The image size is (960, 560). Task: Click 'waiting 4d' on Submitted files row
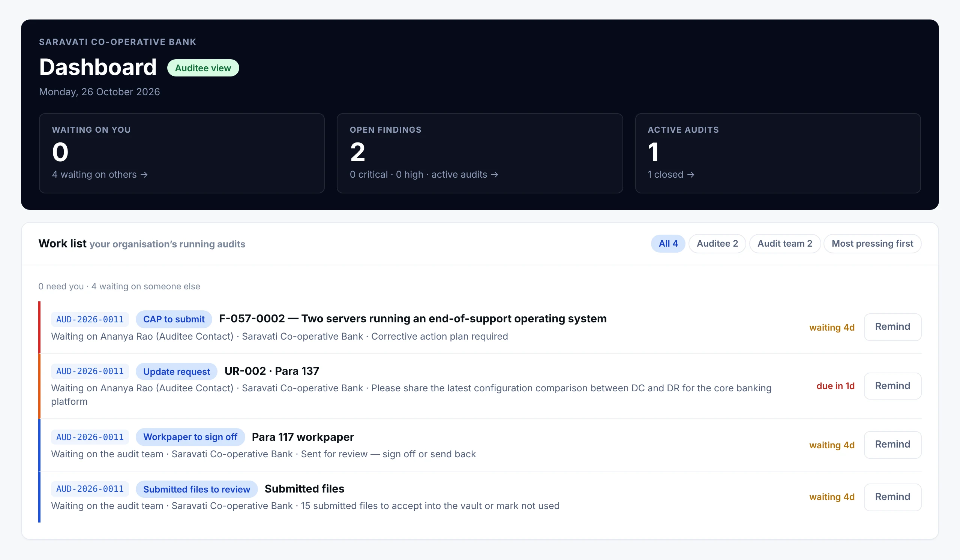(832, 497)
